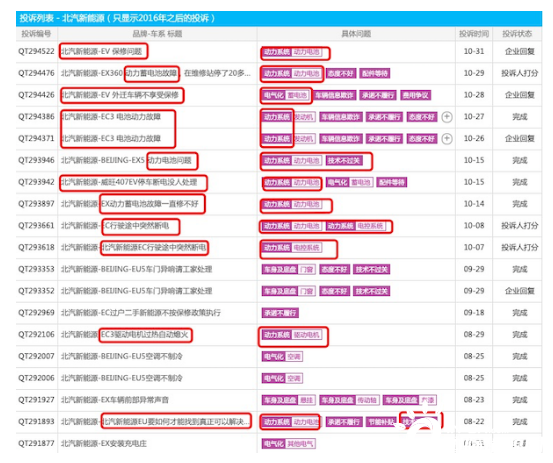Click the 完成 status in row QT294386
Viewport: 553px width, 463px height.
[520, 117]
